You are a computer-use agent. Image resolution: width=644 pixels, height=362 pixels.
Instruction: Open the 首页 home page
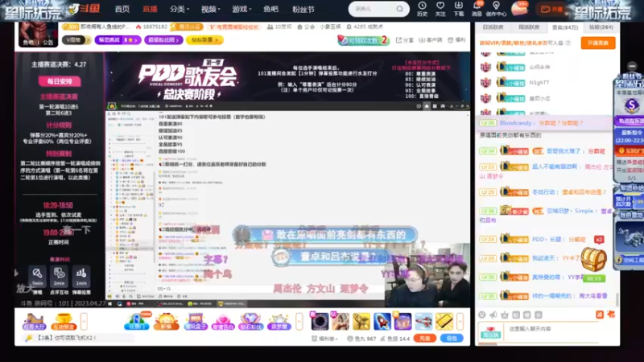coord(122,9)
